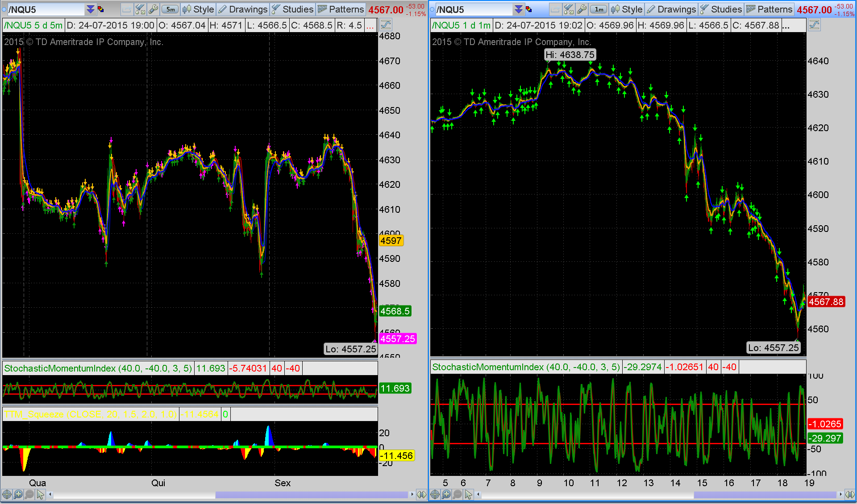This screenshot has height=504, width=857.
Task: Click the Drawings button on the left chart
Action: [243, 9]
